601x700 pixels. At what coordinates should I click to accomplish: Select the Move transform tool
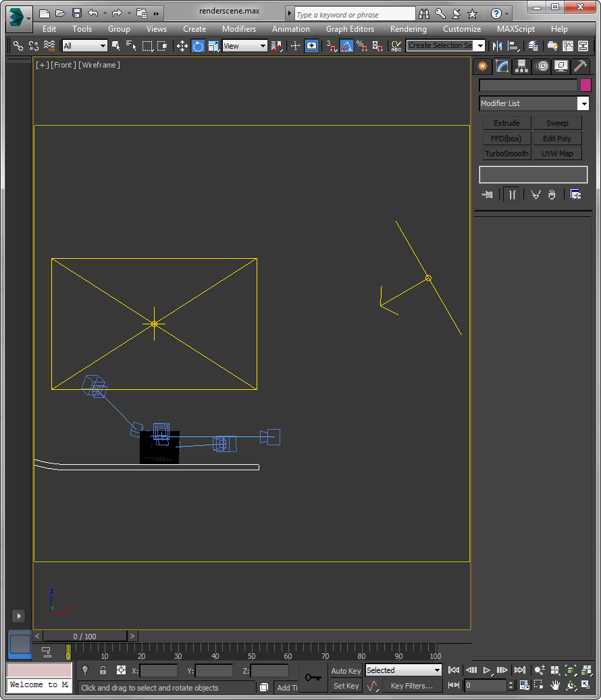pos(182,46)
